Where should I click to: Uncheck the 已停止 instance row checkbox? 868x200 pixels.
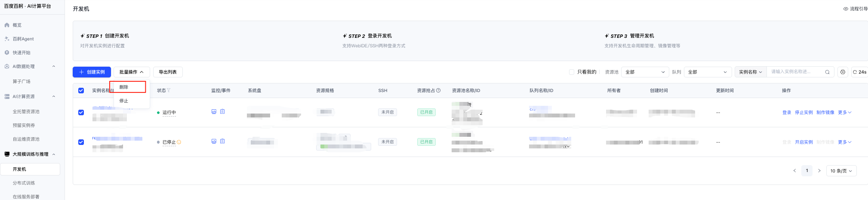(x=81, y=142)
